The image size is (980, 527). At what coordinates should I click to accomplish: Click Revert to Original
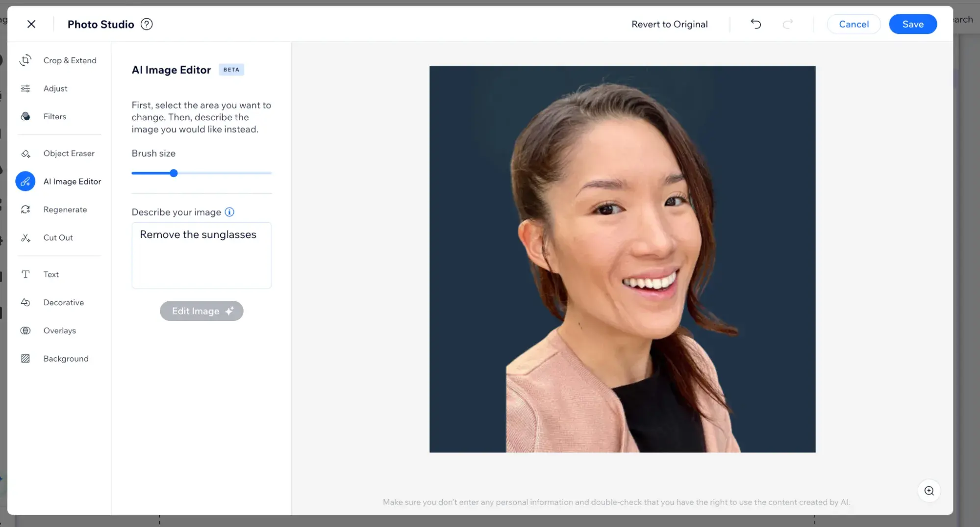coord(669,24)
